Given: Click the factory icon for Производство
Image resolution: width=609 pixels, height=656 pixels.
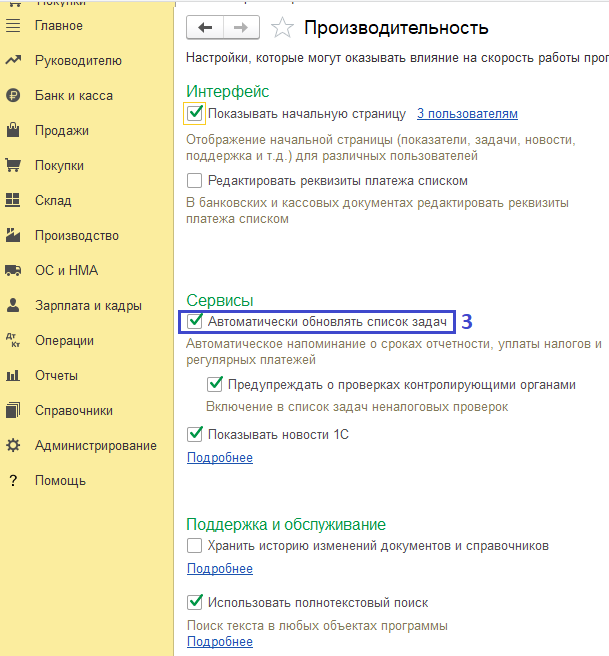Looking at the screenshot, I should click(13, 236).
